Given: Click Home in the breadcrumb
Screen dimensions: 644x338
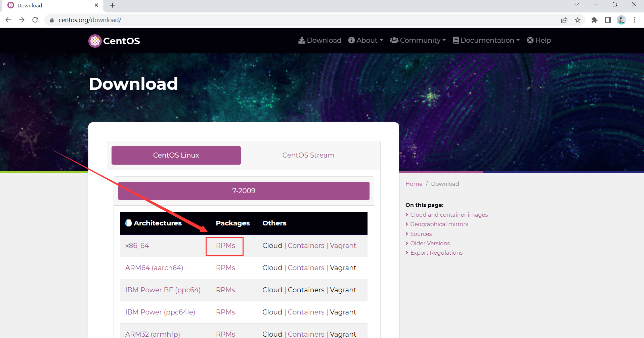Looking at the screenshot, I should 414,184.
